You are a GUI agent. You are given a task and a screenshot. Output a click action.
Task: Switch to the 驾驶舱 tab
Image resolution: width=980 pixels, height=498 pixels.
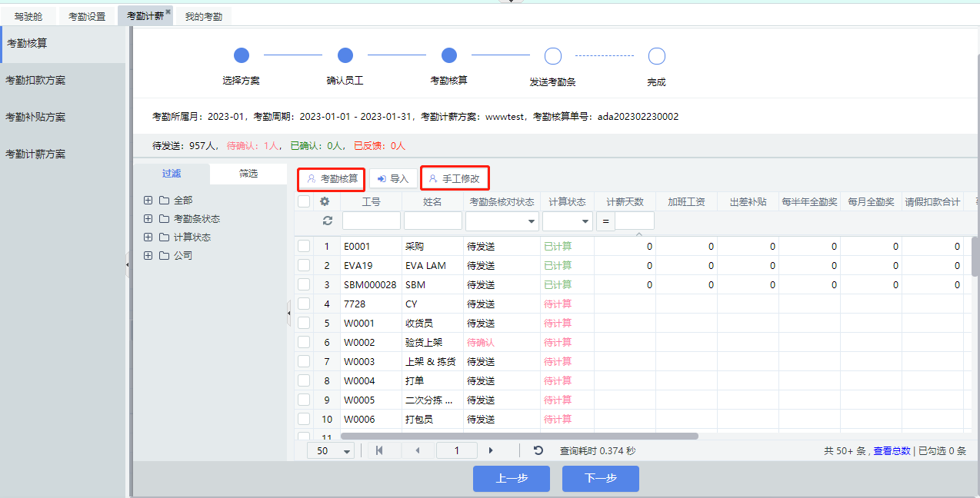point(29,16)
